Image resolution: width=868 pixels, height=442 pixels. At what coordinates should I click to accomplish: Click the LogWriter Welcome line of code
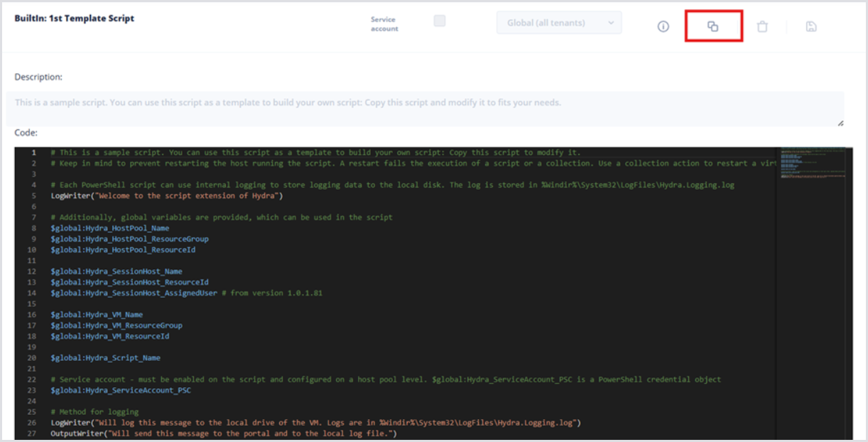[167, 195]
